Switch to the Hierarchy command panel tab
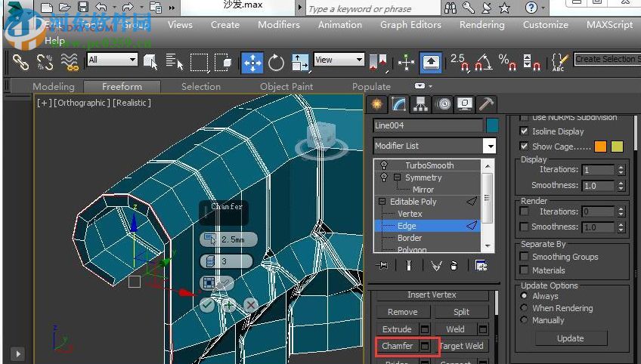Image resolution: width=641 pixels, height=364 pixels. [420, 104]
